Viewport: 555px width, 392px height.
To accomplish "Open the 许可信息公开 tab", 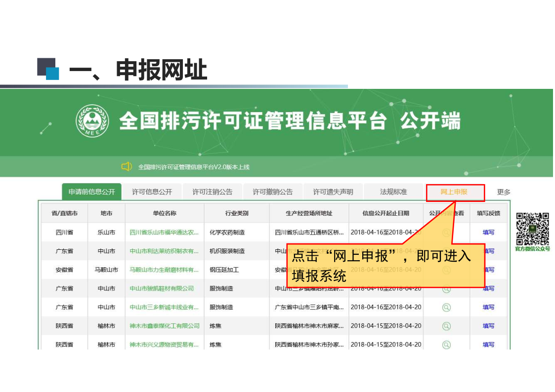I will click(152, 192).
